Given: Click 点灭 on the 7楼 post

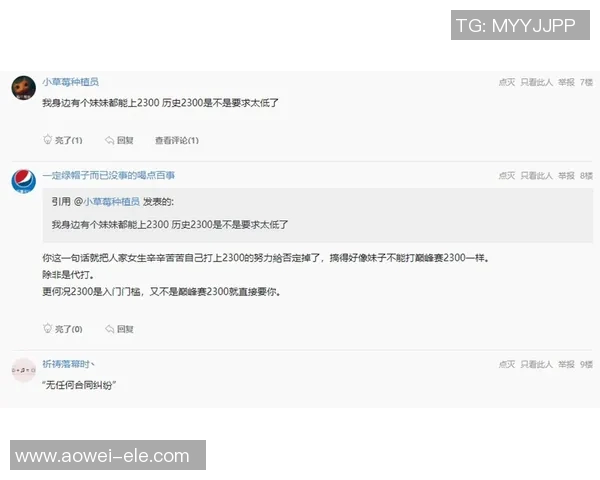Looking at the screenshot, I should click(x=507, y=82).
